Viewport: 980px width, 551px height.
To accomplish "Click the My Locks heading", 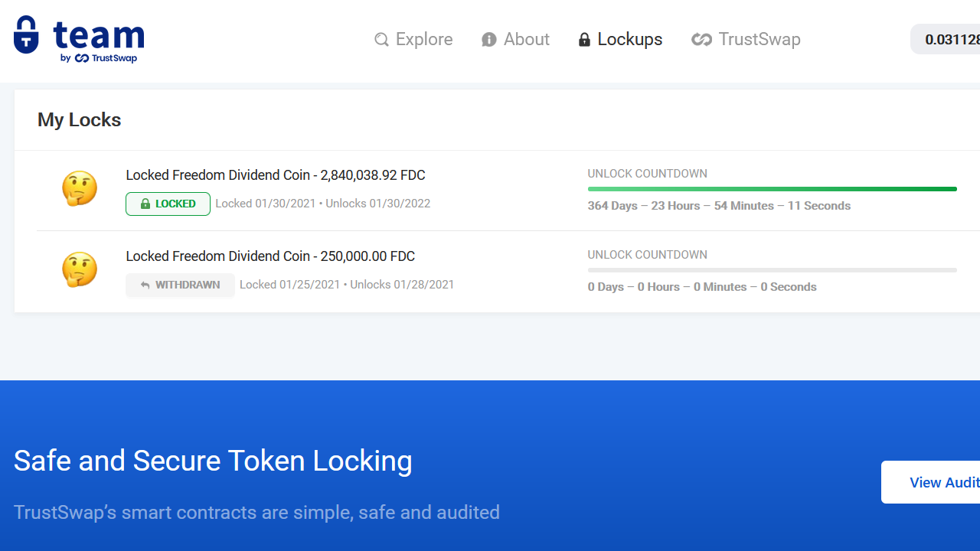I will [x=80, y=120].
